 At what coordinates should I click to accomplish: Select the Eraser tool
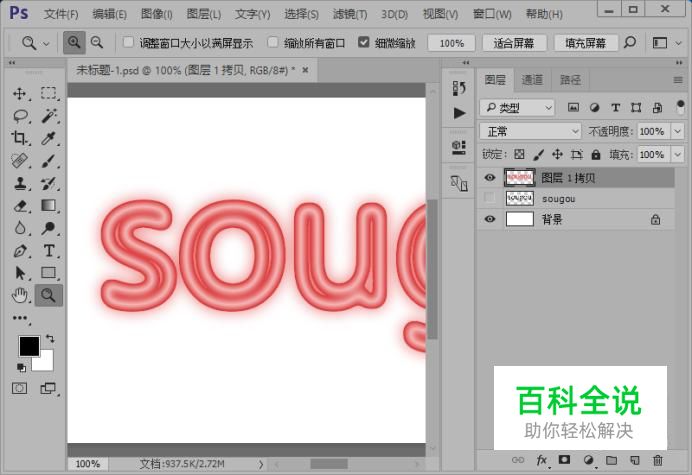pos(20,206)
